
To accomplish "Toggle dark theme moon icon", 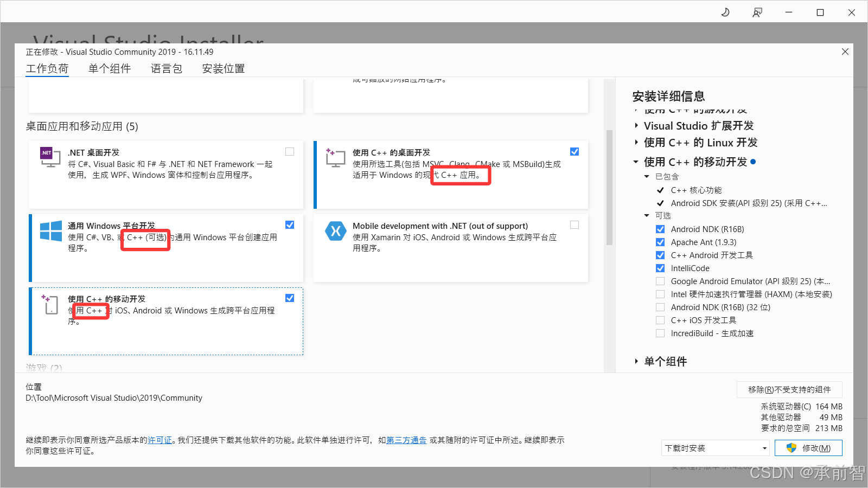I will [x=725, y=12].
